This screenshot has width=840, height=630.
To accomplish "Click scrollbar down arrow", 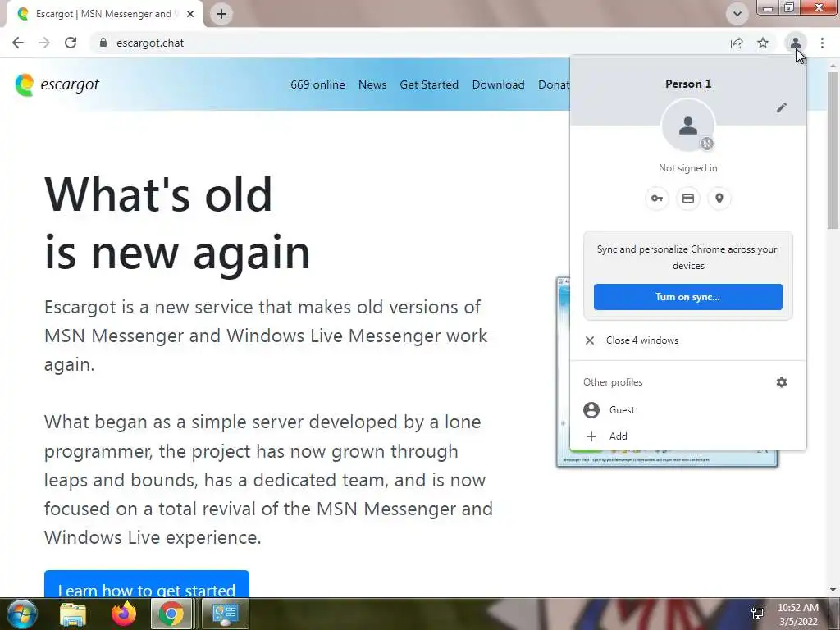I will [833, 591].
